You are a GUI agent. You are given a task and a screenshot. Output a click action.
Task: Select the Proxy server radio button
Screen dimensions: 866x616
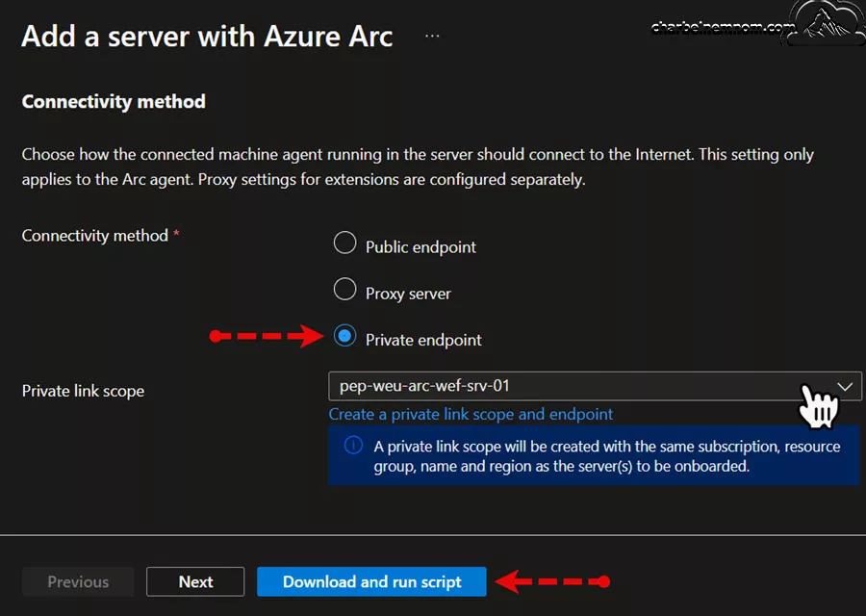[x=344, y=289]
